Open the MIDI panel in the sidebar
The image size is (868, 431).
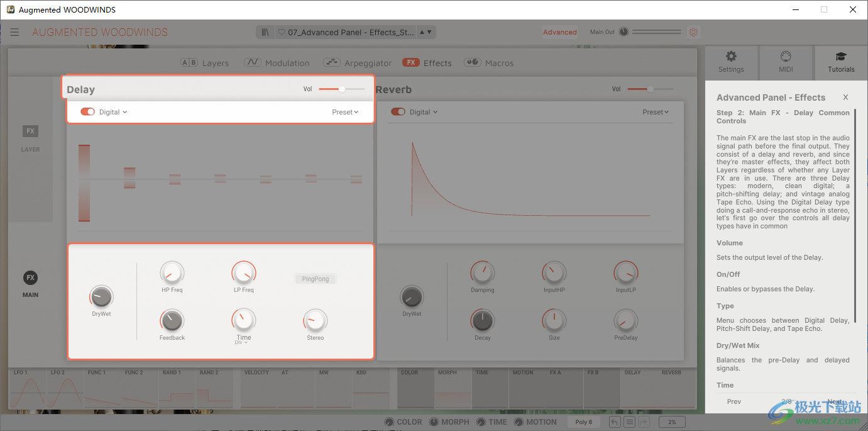click(786, 62)
